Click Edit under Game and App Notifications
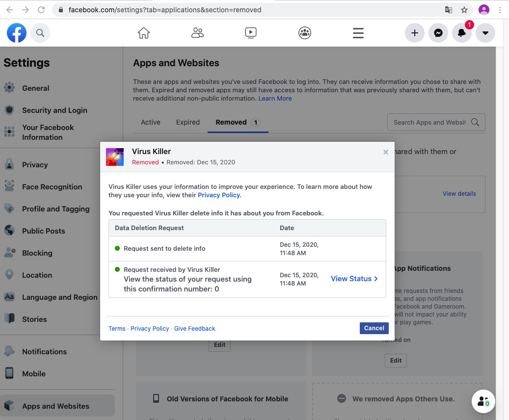The height and width of the screenshot is (420, 509). (396, 361)
